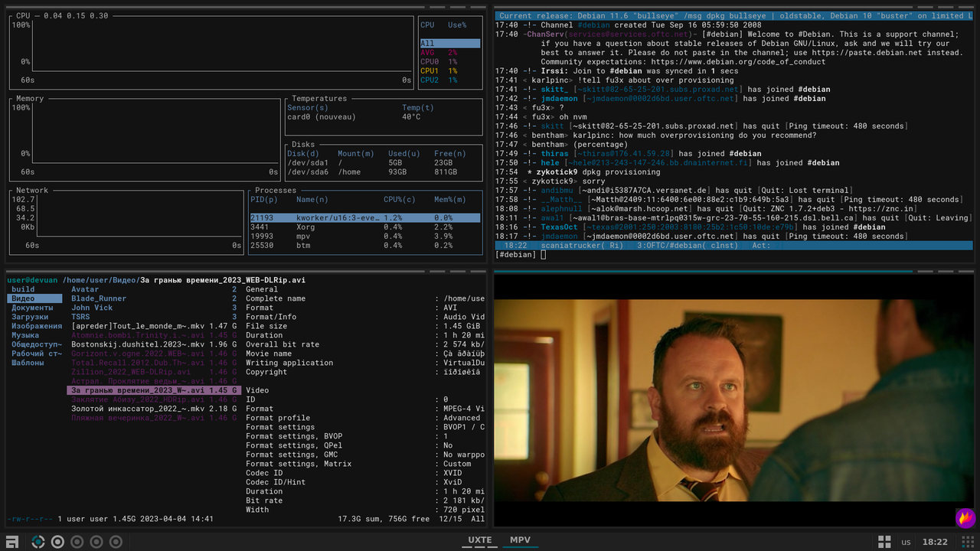Open the grid dots icon at taskbar end
Image resolution: width=980 pixels, height=551 pixels.
pos(967,542)
